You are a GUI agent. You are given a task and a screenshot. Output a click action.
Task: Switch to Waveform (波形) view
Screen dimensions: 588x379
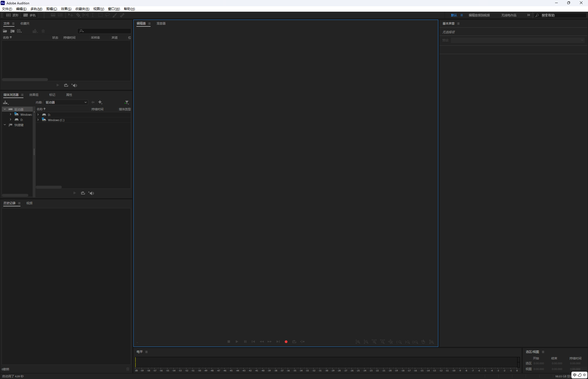12,15
